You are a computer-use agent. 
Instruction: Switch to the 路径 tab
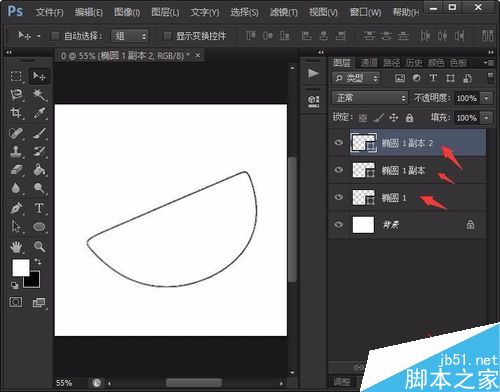[391, 63]
